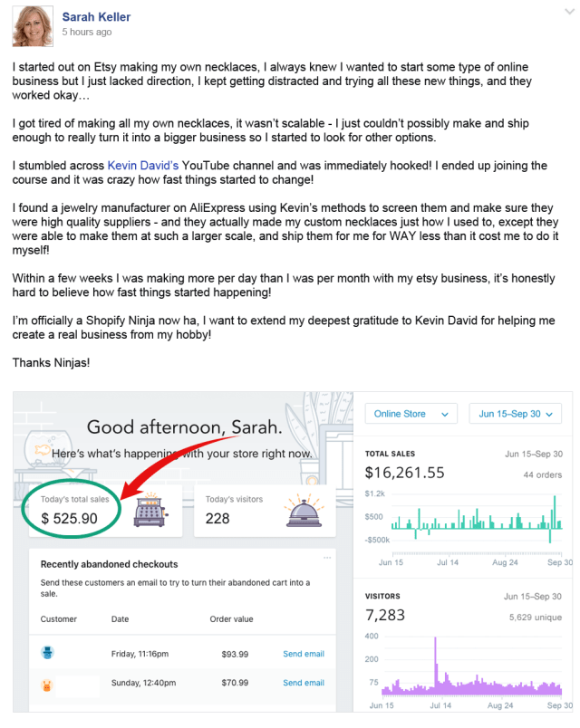Expand the post options chevron
580x728 pixels.
tap(569, 12)
